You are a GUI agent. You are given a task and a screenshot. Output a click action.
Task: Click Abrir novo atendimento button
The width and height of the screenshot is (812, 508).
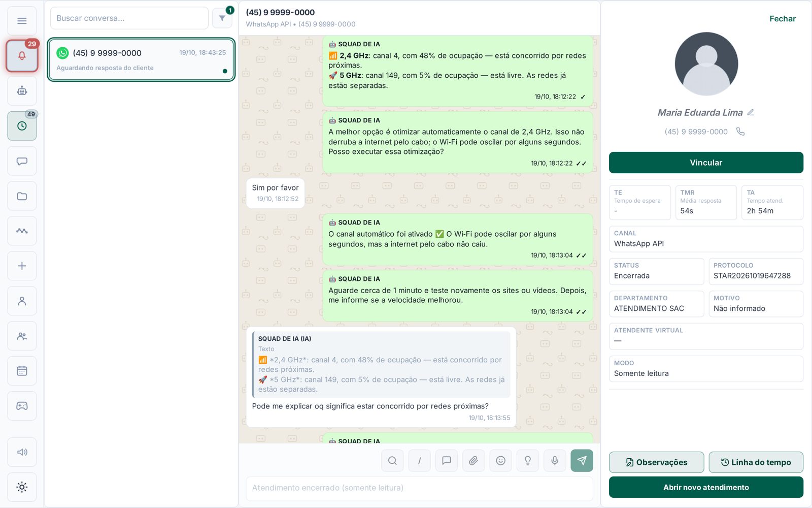coord(706,487)
